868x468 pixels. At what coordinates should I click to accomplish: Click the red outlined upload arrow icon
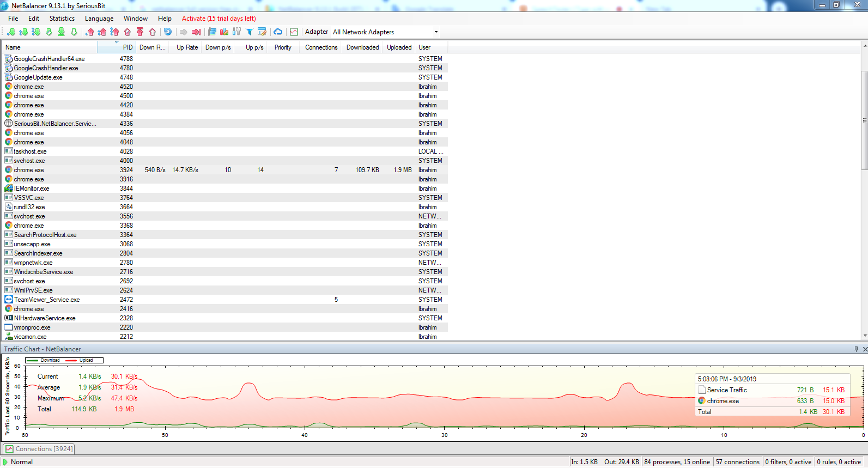pyautogui.click(x=153, y=32)
